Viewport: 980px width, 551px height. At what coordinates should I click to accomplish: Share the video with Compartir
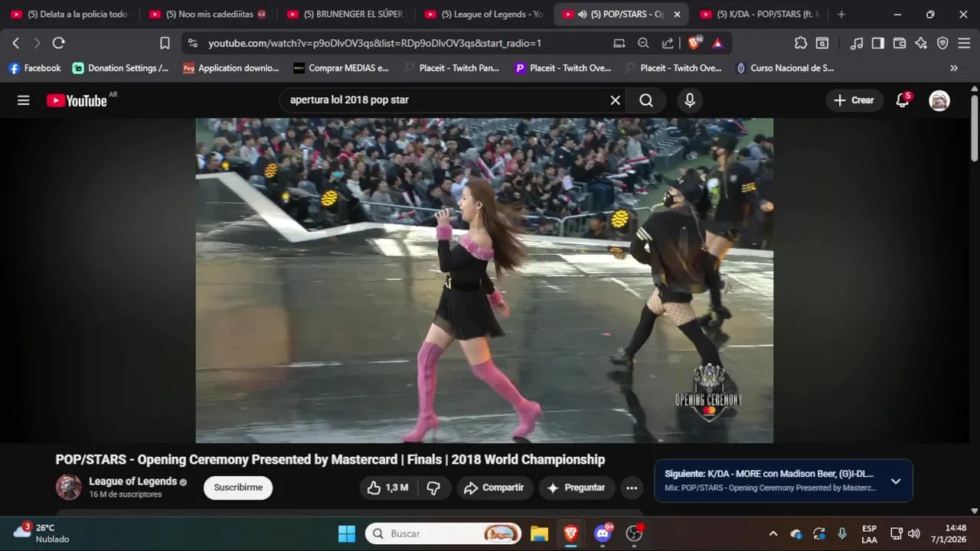(494, 487)
